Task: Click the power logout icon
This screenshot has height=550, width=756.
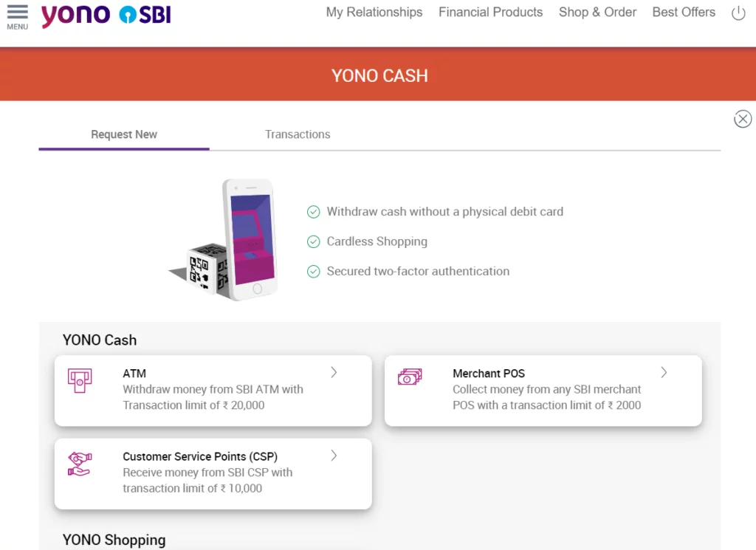Action: click(x=738, y=13)
